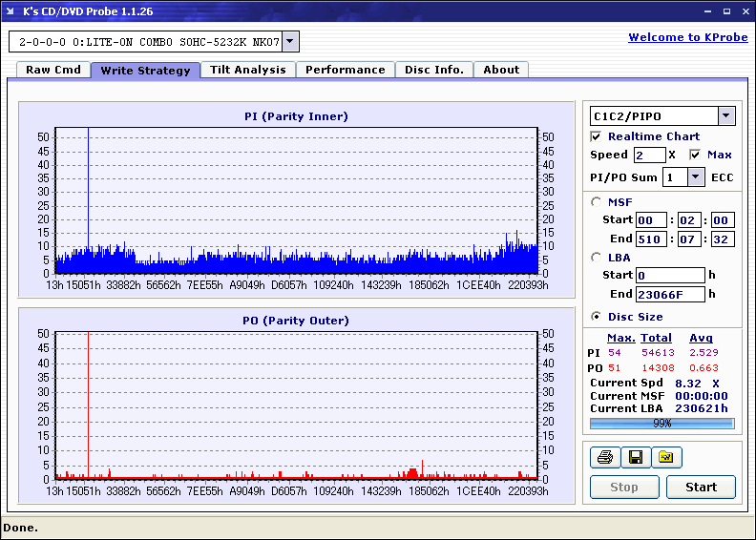Click the printer icon to print chart

pos(604,458)
